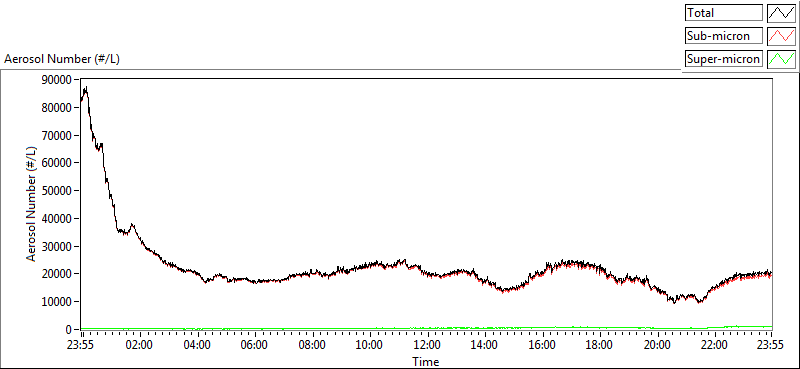800x369 pixels.
Task: Select the Super-micron legend label
Action: click(x=723, y=59)
